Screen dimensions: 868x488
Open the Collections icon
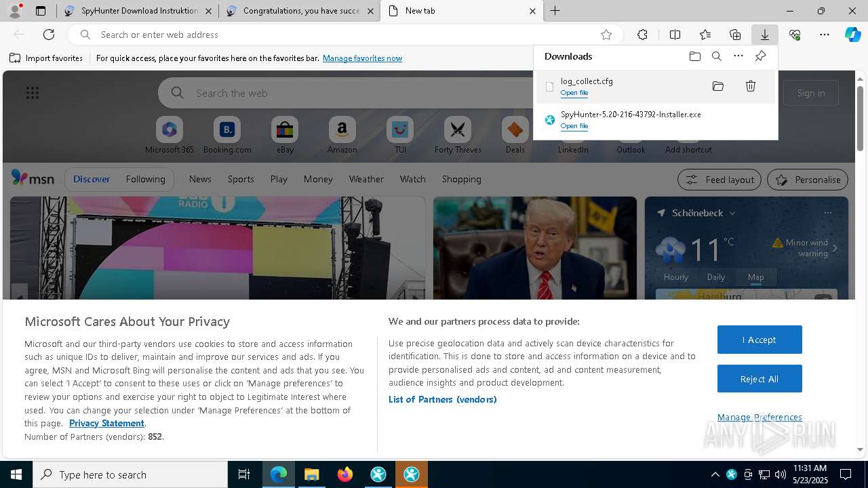click(x=735, y=35)
